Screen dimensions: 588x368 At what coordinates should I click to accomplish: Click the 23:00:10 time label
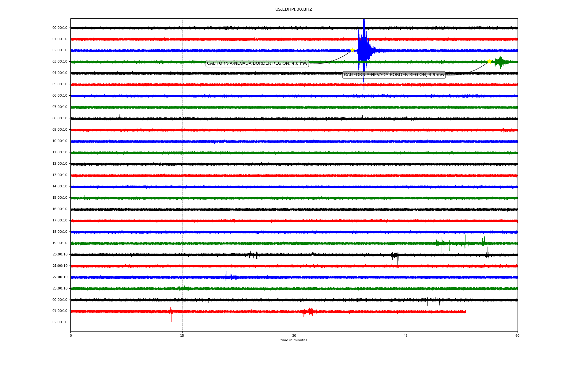pyautogui.click(x=60, y=289)
